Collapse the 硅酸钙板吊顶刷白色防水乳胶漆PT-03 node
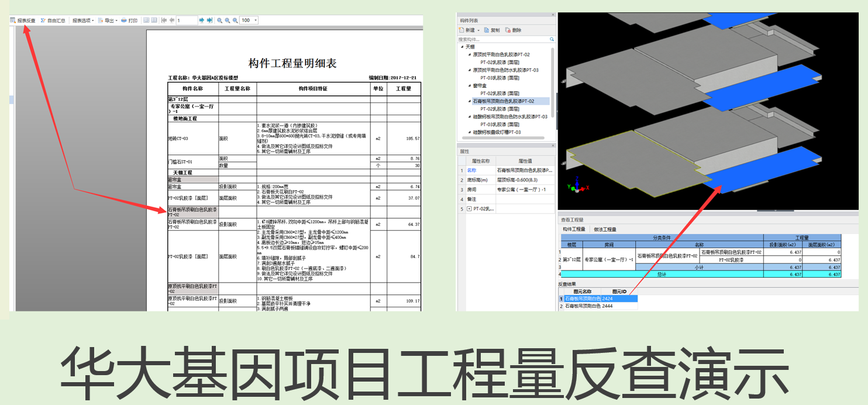Image resolution: width=868 pixels, height=405 pixels. (x=470, y=116)
